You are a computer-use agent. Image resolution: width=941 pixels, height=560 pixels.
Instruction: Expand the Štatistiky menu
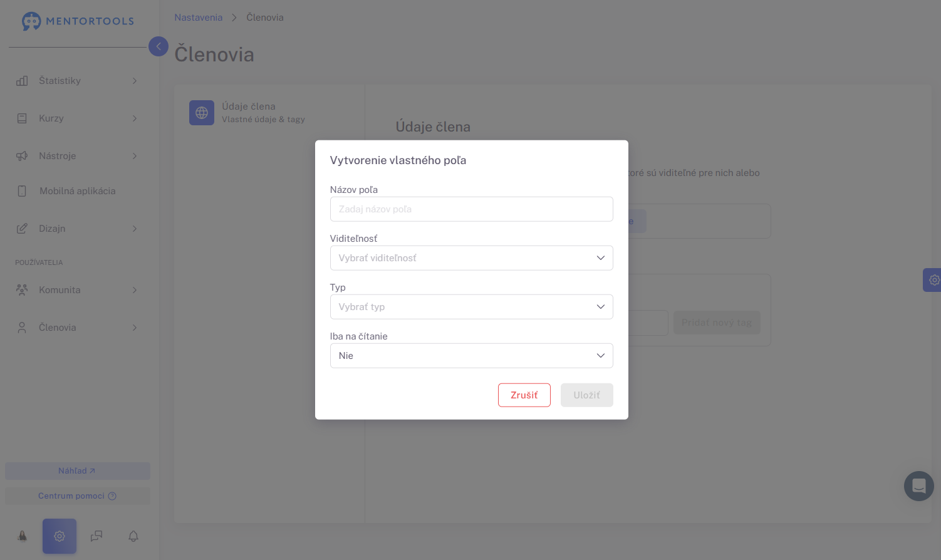coord(77,81)
